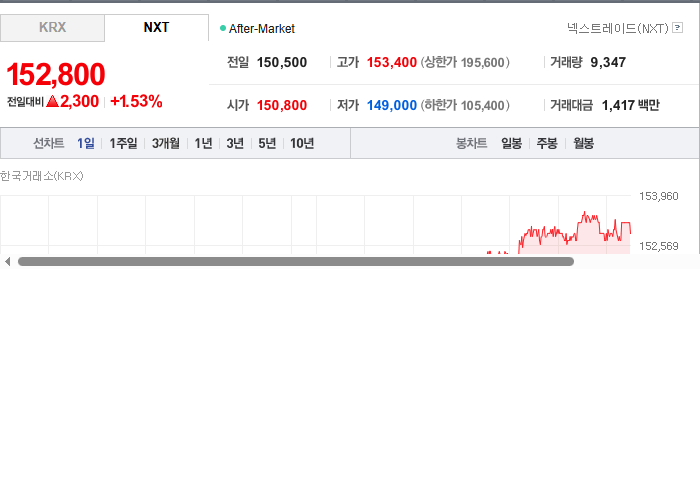This screenshot has width=700, height=490.
Task: Click the green After-Market status dot
Action: point(223,28)
